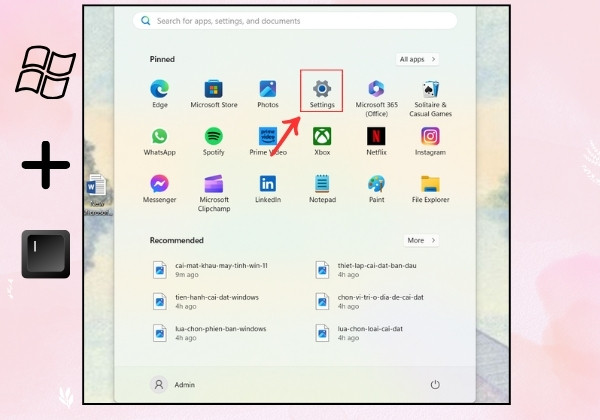The width and height of the screenshot is (600, 420).
Task: Open tien-hanh-cai-dat-windows file
Action: [x=206, y=301]
